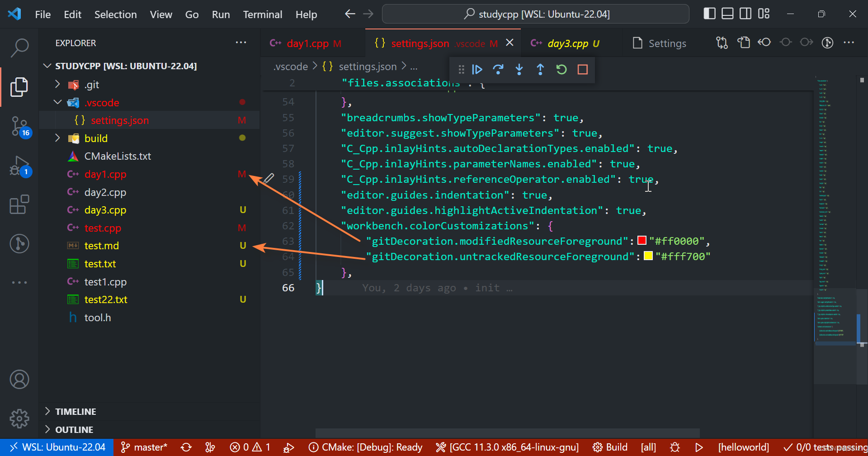Screen dimensions: 868x456
Task: Open the Accounts icon
Action: click(19, 380)
